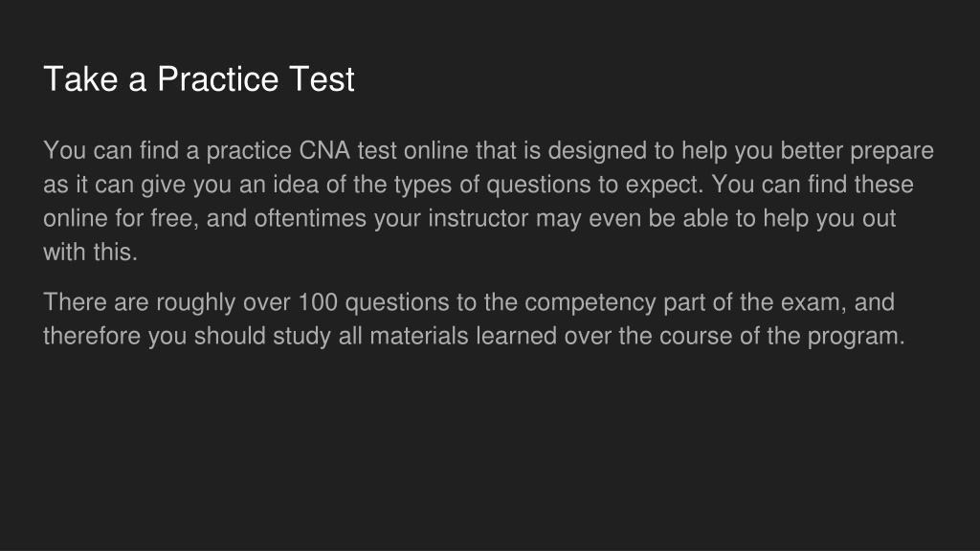
Task: Click the line beginning "as it can give"
Action: (x=479, y=185)
